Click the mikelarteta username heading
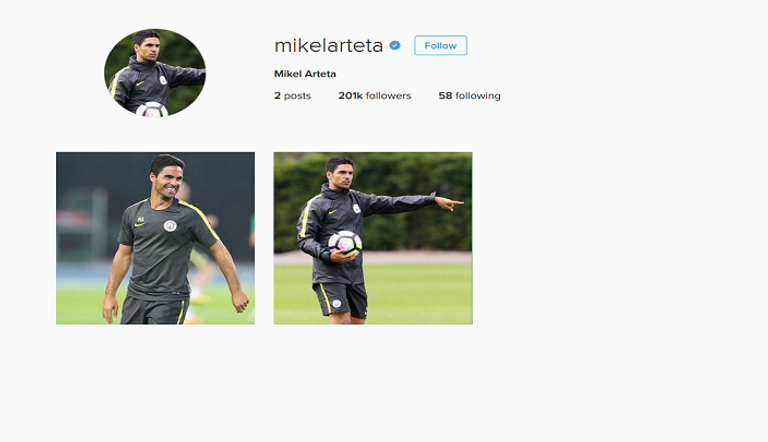This screenshot has width=768, height=442. coord(329,46)
